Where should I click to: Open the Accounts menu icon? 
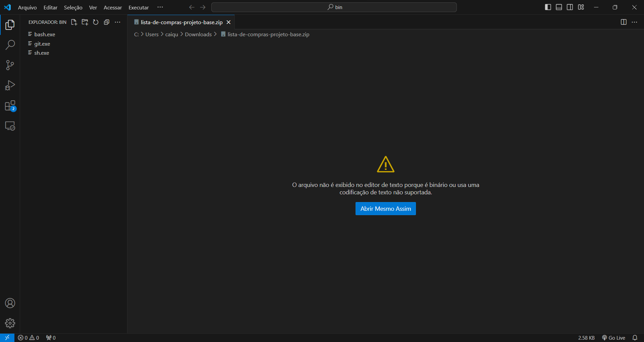(x=10, y=303)
